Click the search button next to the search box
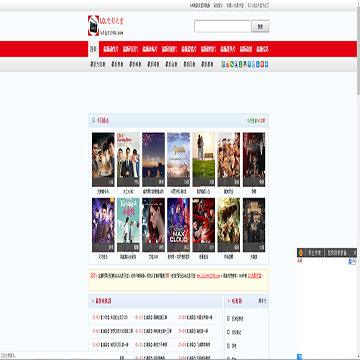 (x=260, y=26)
